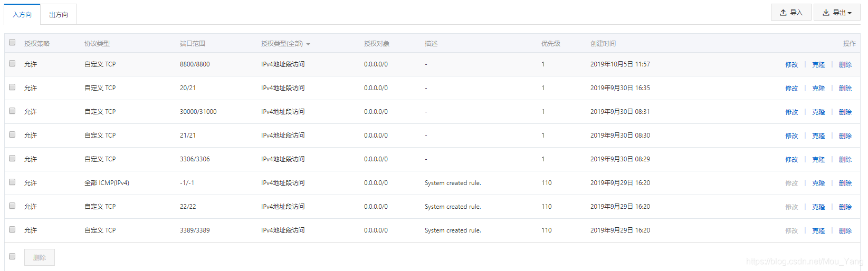Click 删除 for the ICMP(IPv4) rule

coord(845,183)
